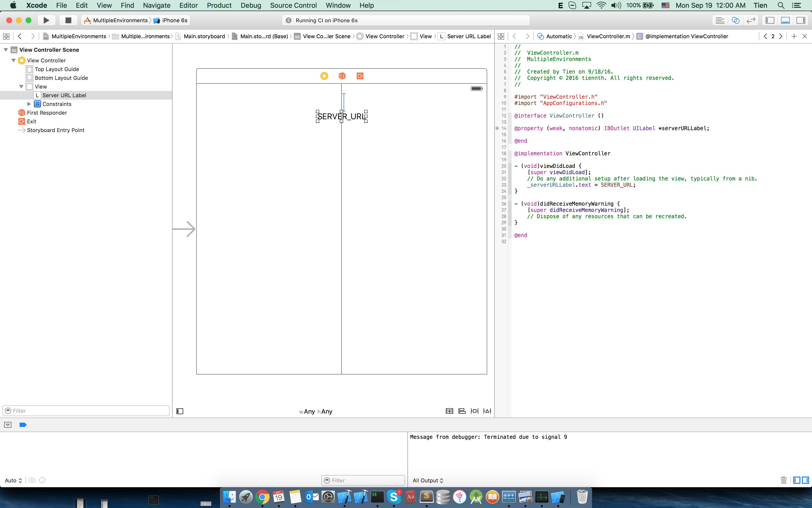Click the Run (play) button
This screenshot has width=812, height=508.
point(46,20)
